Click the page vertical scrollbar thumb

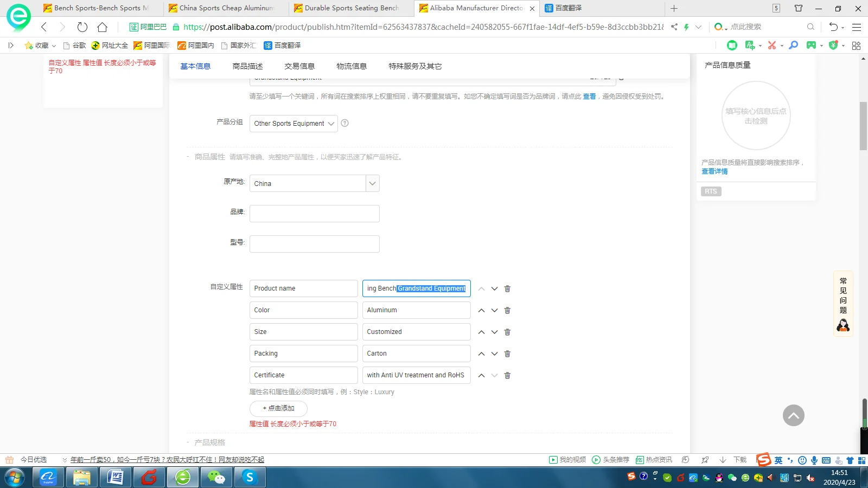[863, 126]
